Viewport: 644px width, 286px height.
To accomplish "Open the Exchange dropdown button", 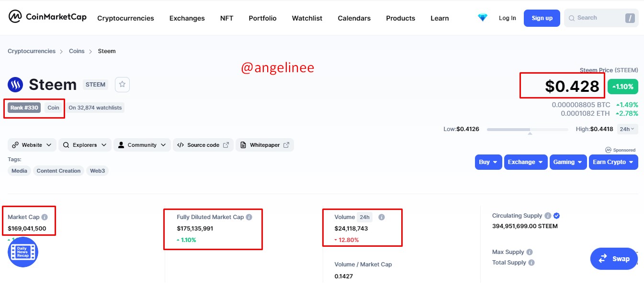I will (526, 162).
